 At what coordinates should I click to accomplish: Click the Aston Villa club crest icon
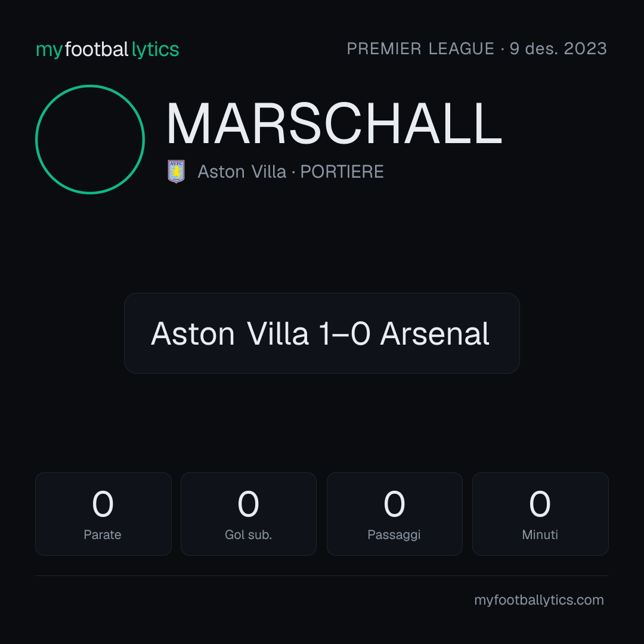click(x=176, y=171)
